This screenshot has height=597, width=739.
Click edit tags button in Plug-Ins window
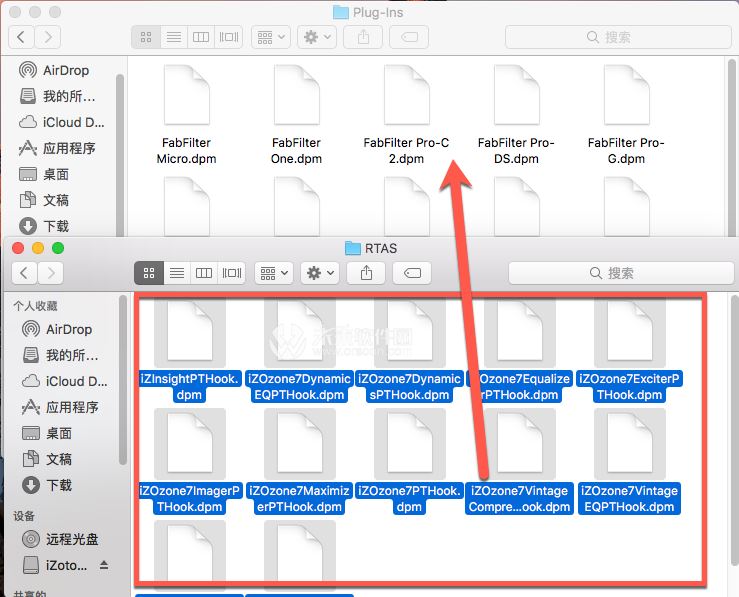(409, 37)
